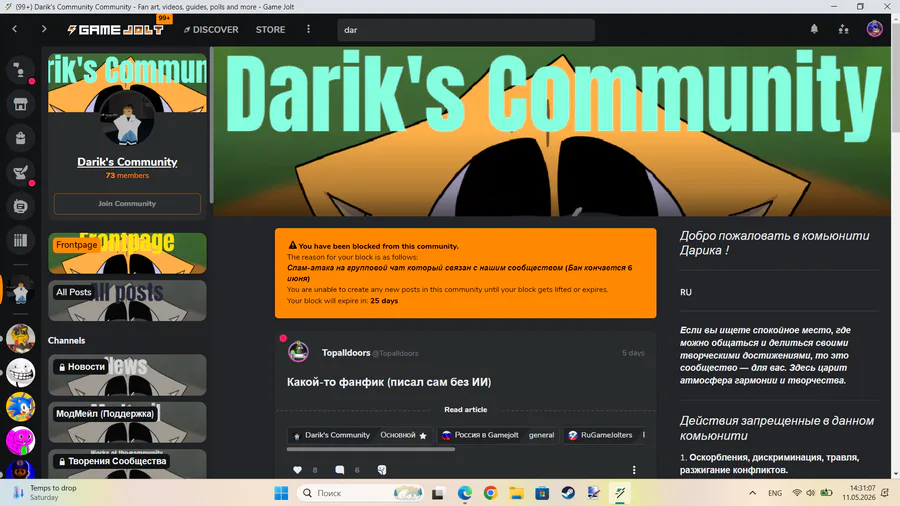Click the horizontal scrollbar under community tags
The image size is (900, 506).
tap(371, 449)
